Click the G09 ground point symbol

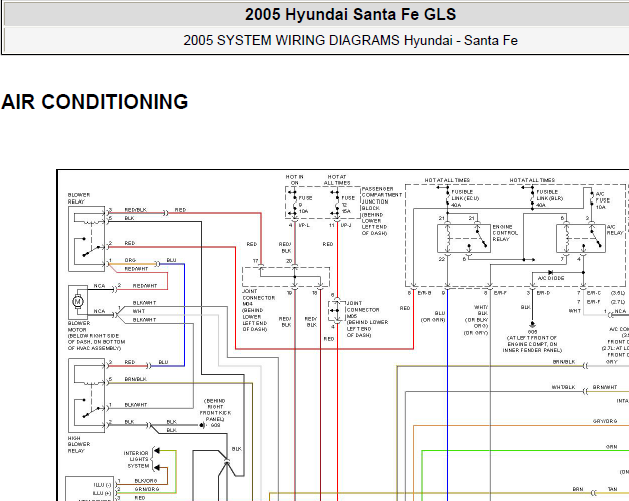202,425
